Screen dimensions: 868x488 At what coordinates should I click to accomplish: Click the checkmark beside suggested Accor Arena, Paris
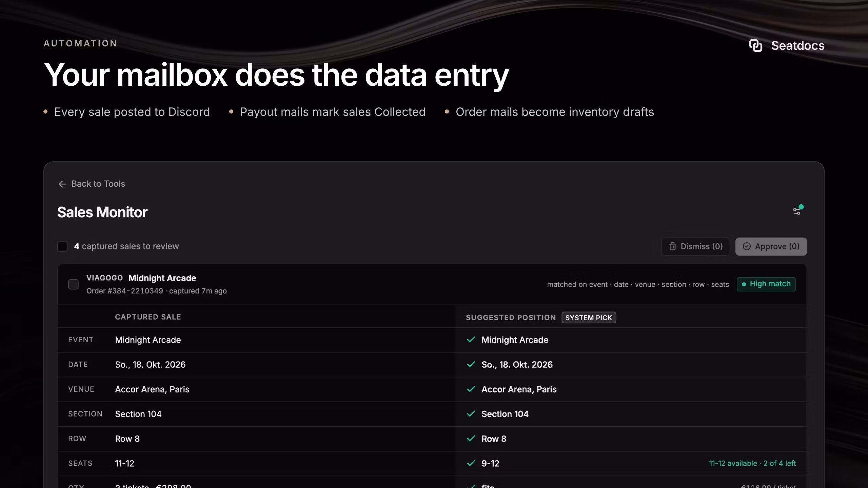pyautogui.click(x=471, y=389)
